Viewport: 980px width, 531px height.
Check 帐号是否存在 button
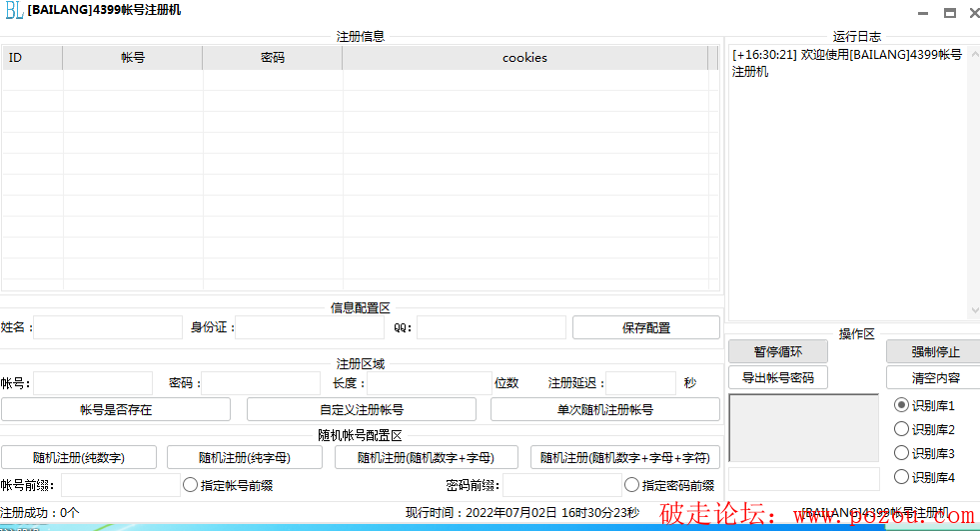(x=116, y=409)
